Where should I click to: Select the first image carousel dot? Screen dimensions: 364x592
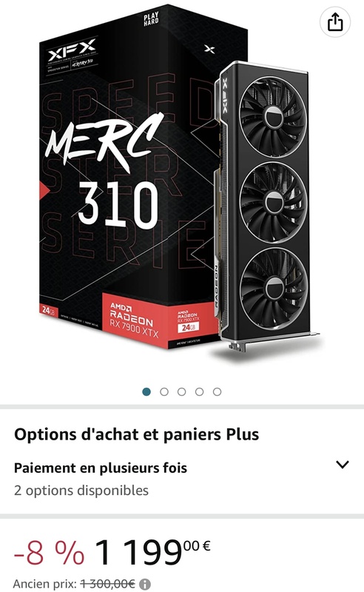point(146,391)
